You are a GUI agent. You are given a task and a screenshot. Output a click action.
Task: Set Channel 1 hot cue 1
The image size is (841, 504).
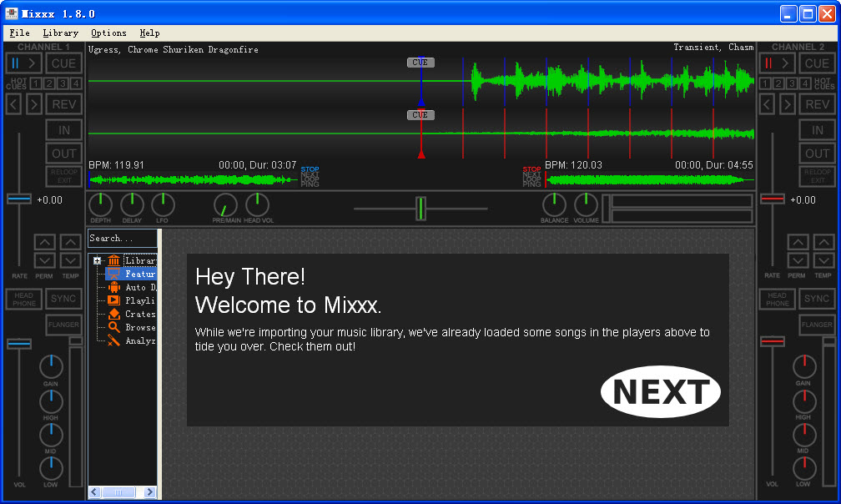(36, 83)
